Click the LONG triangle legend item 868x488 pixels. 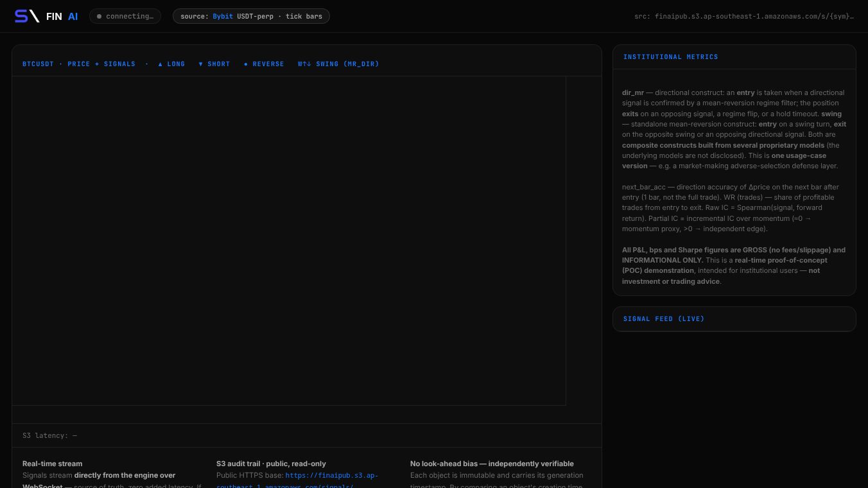[171, 64]
